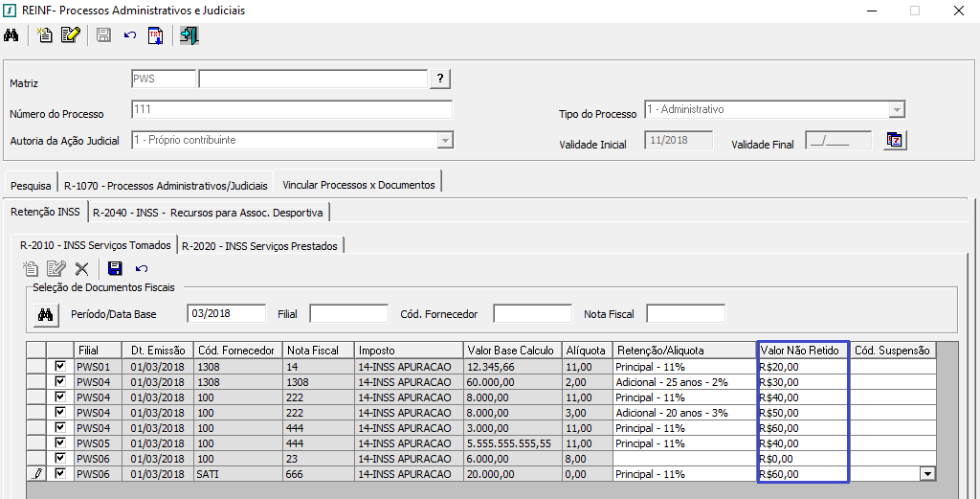
Task: Click the new record icon in main toolbar
Action: tap(44, 36)
